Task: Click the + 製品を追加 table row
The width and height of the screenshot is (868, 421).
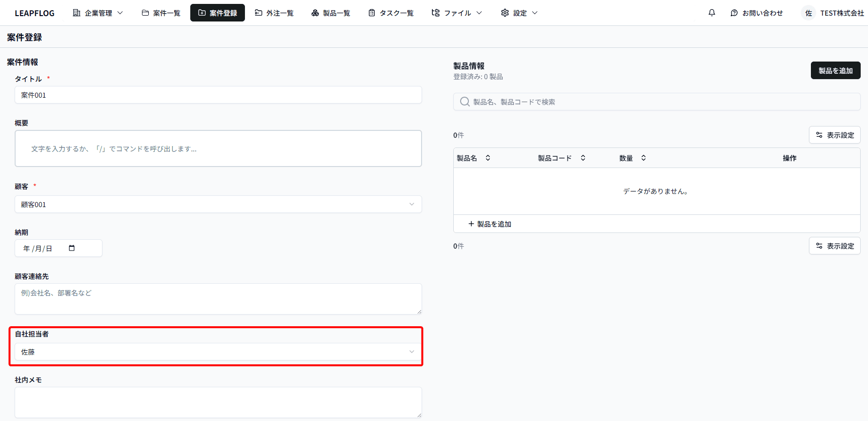Action: coord(657,224)
